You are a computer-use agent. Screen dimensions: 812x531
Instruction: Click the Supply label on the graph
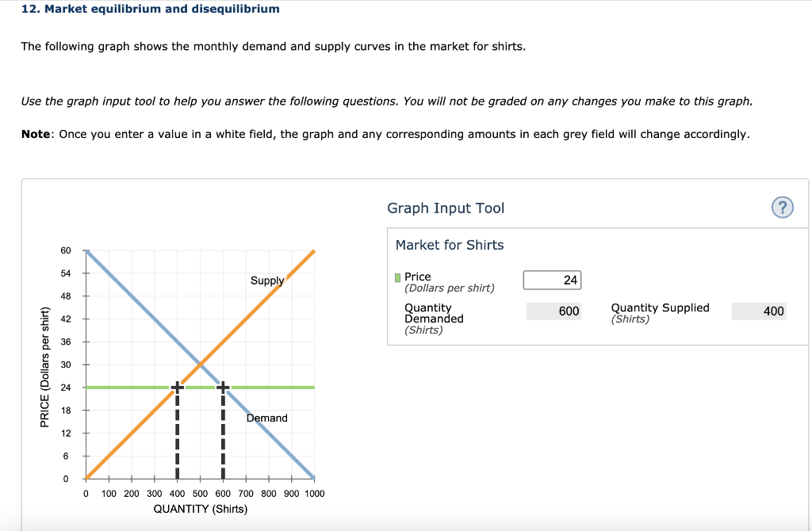[267, 281]
